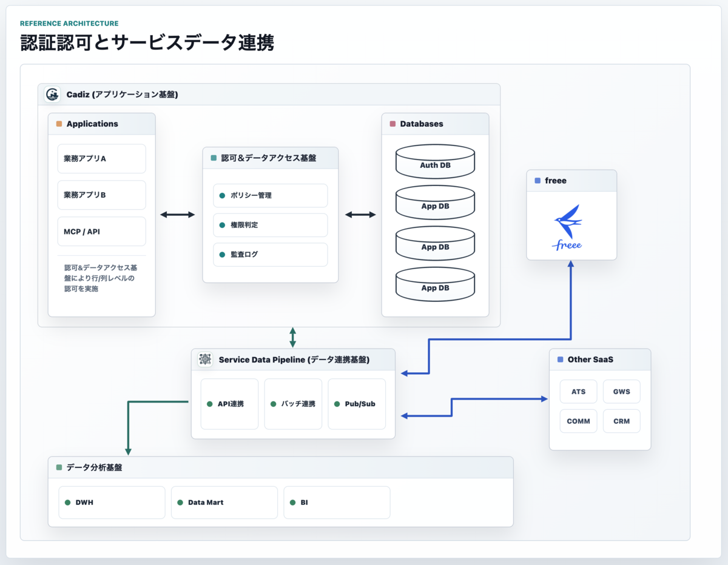The image size is (728, 565).
Task: Click the green dot beside 監査ログ
Action: (222, 255)
